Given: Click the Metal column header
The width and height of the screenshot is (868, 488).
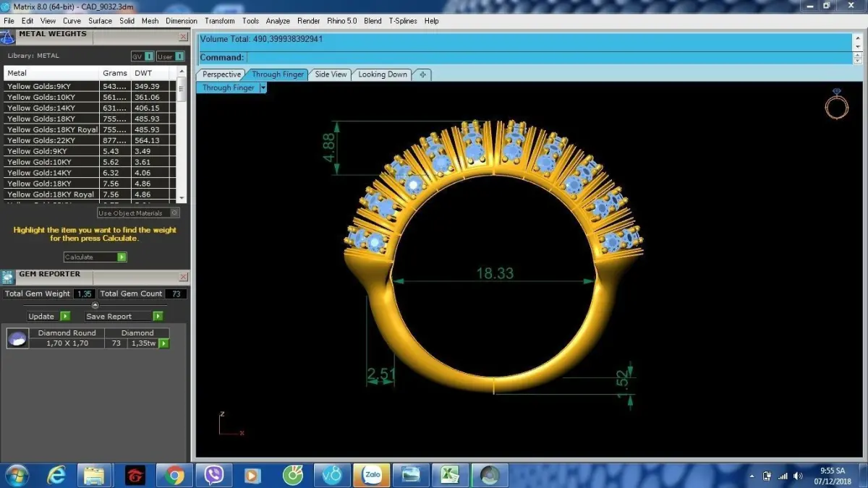Looking at the screenshot, I should 51,73.
